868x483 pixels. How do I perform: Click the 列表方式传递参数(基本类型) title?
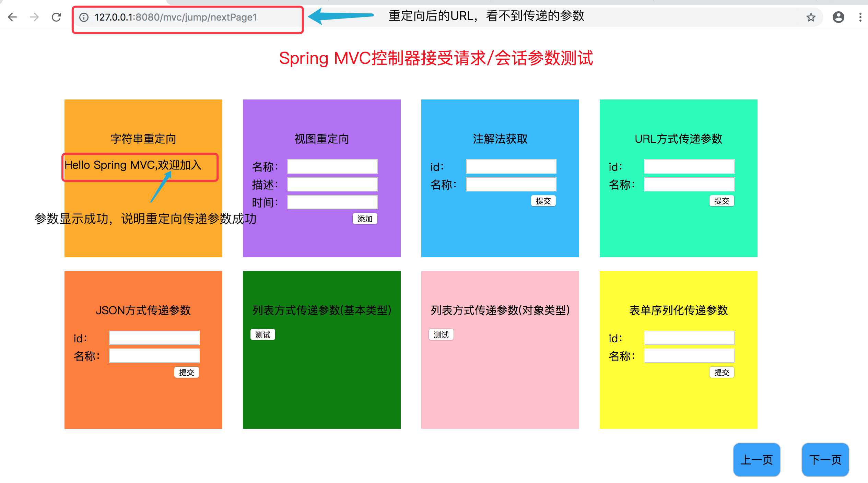pos(322,310)
